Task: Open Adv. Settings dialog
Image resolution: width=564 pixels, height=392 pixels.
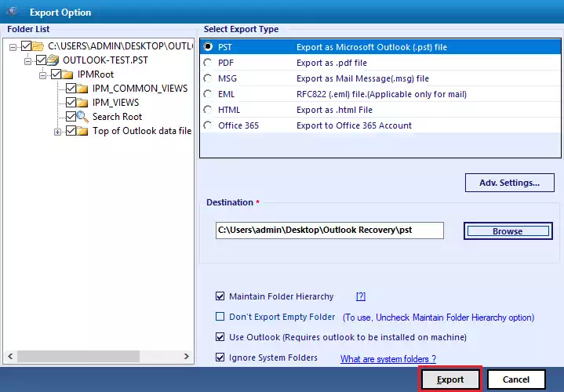Action: (x=509, y=183)
